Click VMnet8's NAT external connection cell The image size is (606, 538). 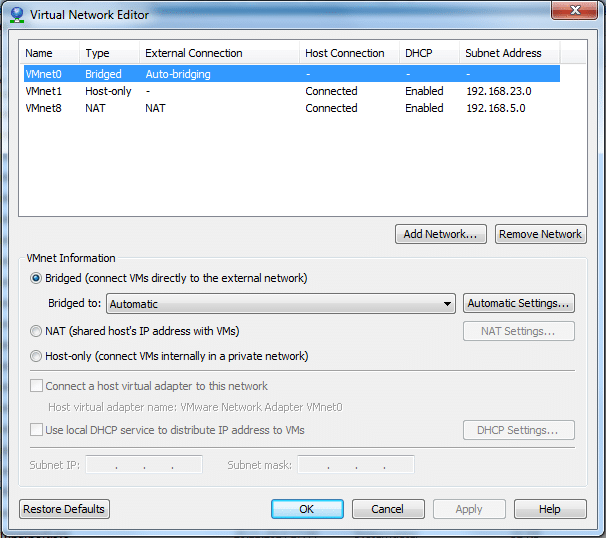(x=155, y=108)
